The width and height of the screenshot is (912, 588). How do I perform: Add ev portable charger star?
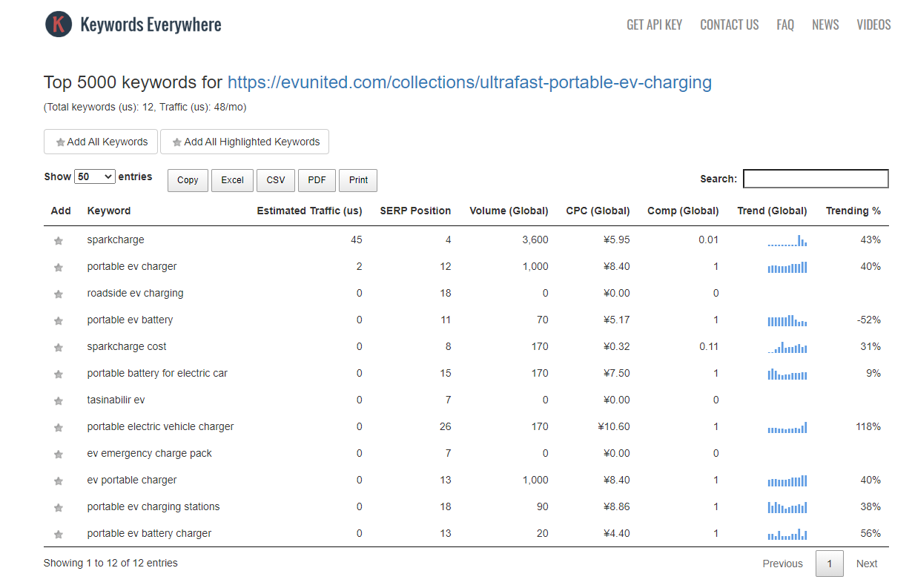coord(59,481)
